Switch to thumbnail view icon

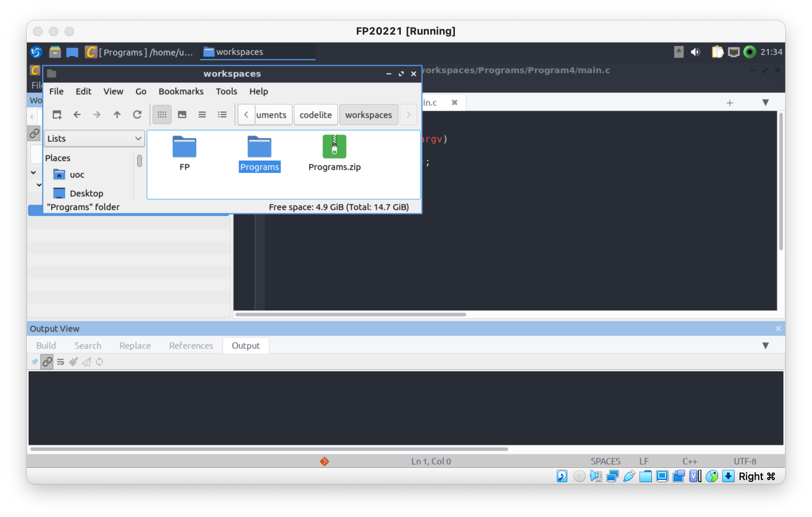(182, 114)
